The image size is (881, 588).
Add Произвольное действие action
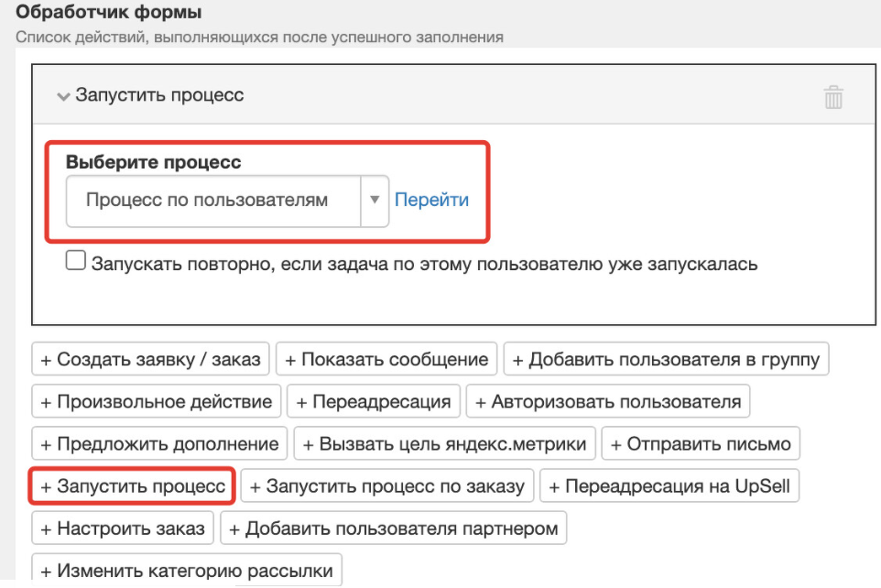click(x=157, y=401)
